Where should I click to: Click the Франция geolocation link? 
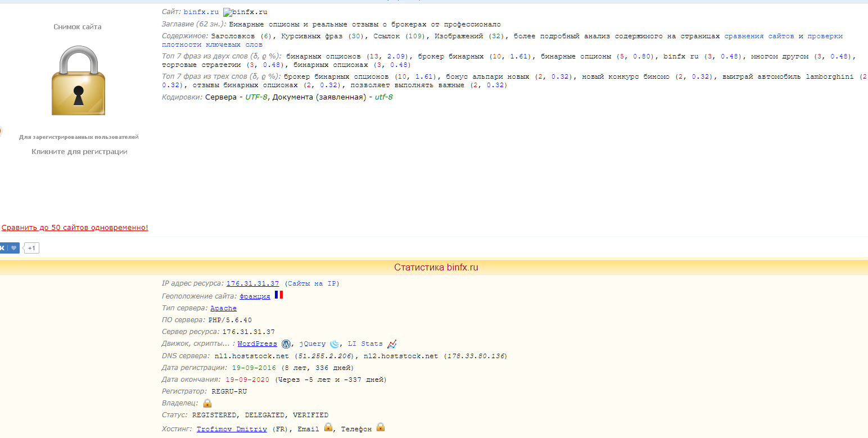coord(255,296)
